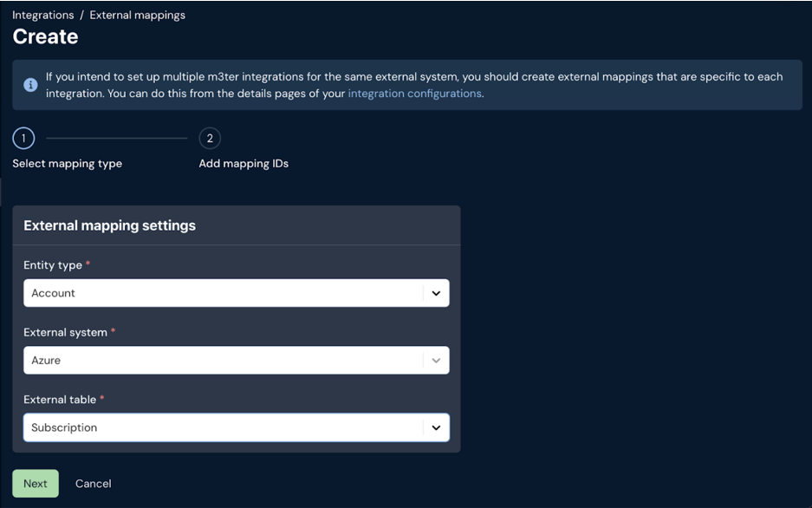Click the info icon in the banner
The image size is (812, 508).
pyautogui.click(x=30, y=85)
